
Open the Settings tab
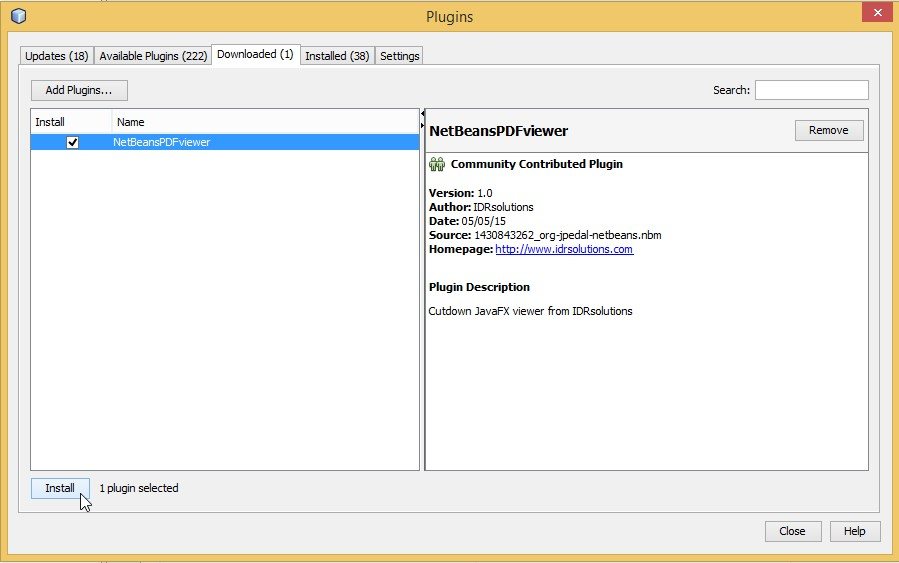(x=400, y=56)
